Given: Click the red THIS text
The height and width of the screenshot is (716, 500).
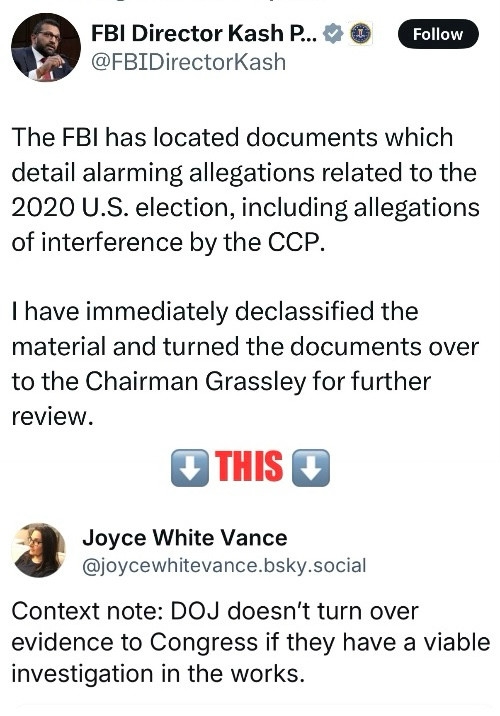Looking at the screenshot, I should coord(249,467).
